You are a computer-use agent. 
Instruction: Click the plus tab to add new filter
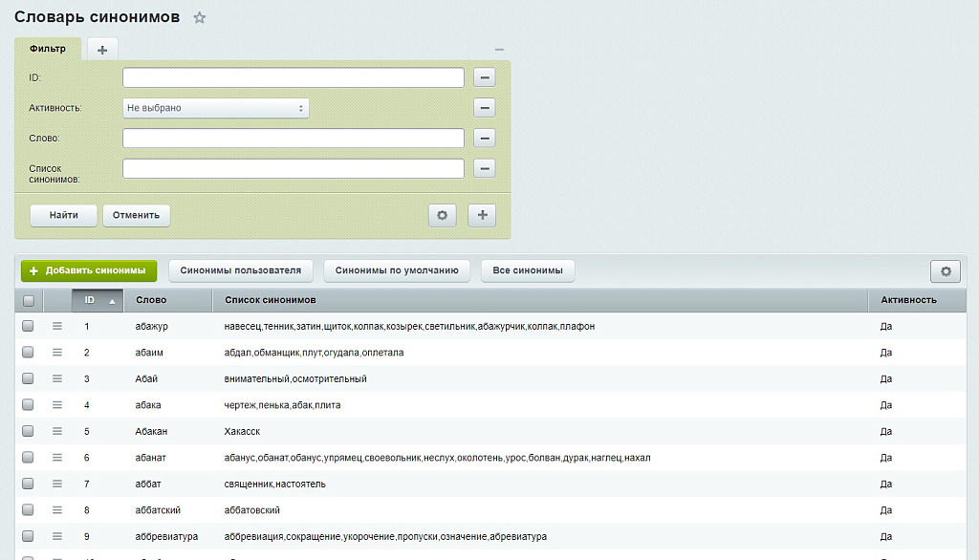click(x=102, y=50)
